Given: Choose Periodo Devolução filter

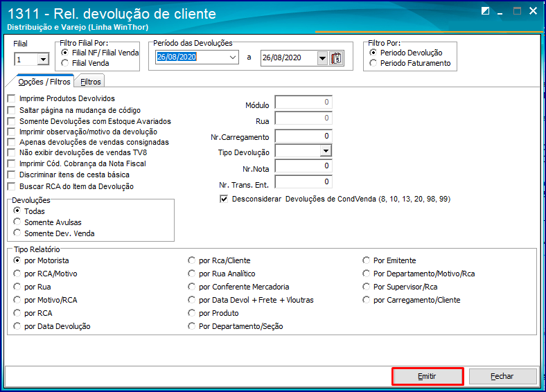Looking at the screenshot, I should (x=373, y=53).
